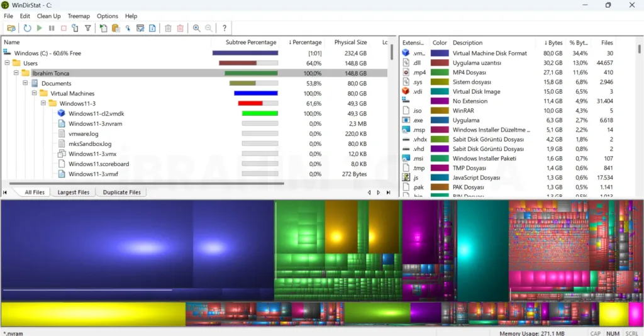Open the Help menu
Screen dimensions: 644x336
point(131,16)
